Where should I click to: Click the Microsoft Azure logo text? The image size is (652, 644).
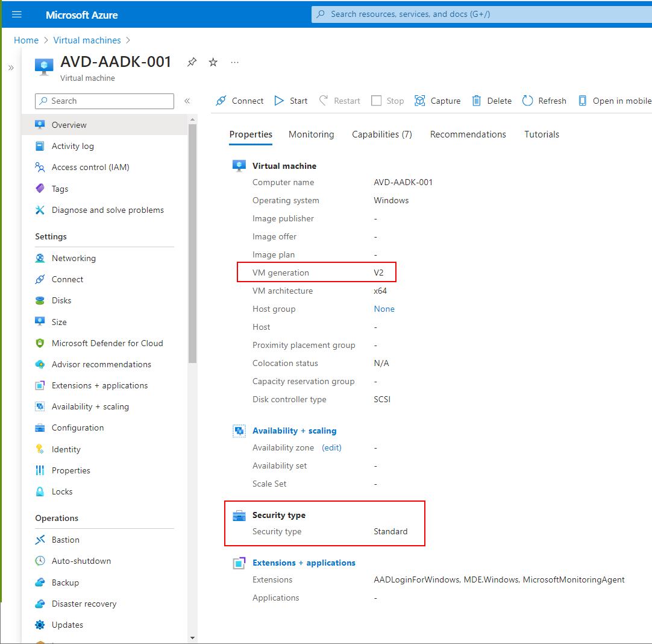(81, 15)
